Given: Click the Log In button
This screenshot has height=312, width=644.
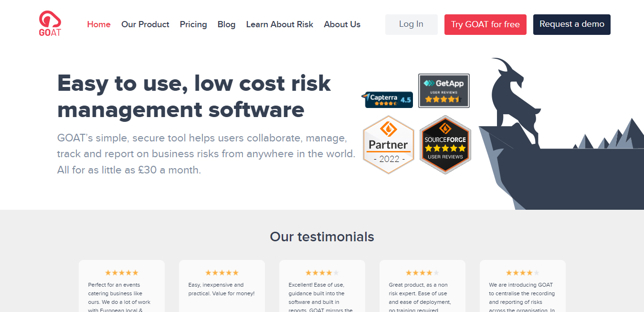Looking at the screenshot, I should coord(412,24).
